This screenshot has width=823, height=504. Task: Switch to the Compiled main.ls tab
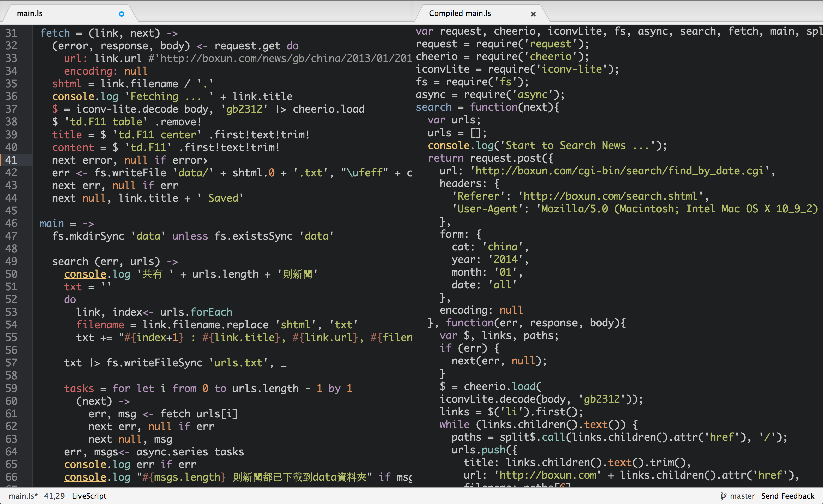point(460,14)
